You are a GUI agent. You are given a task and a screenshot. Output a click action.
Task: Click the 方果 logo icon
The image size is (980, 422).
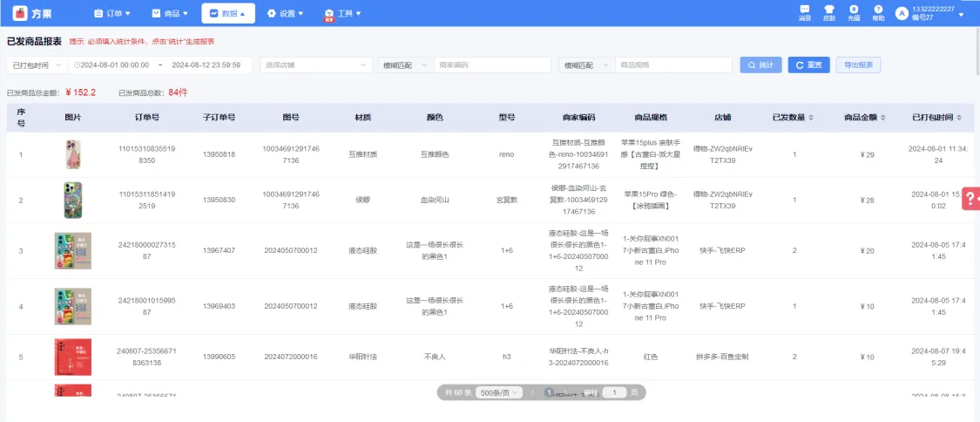point(18,13)
